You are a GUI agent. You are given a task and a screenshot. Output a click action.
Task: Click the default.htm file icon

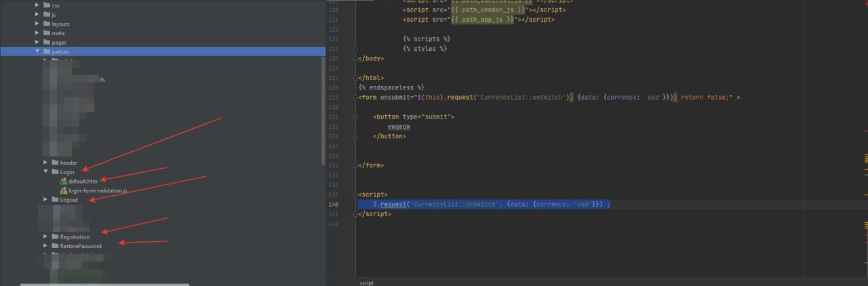[x=64, y=181]
